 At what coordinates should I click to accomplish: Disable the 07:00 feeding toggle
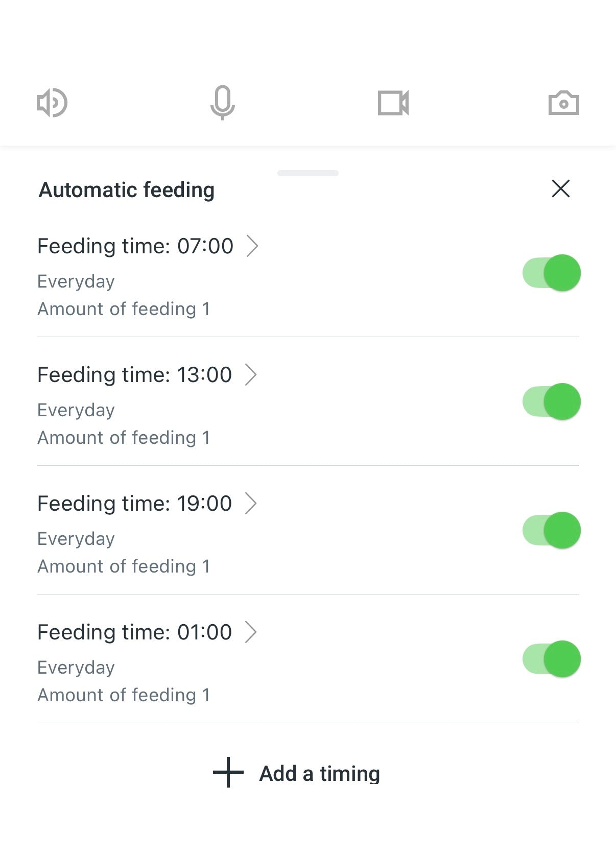pos(552,273)
